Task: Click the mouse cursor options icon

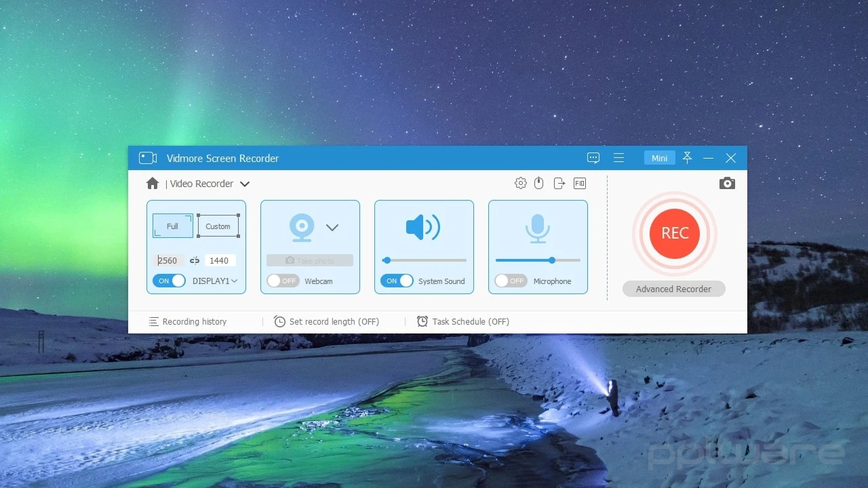Action: point(539,183)
